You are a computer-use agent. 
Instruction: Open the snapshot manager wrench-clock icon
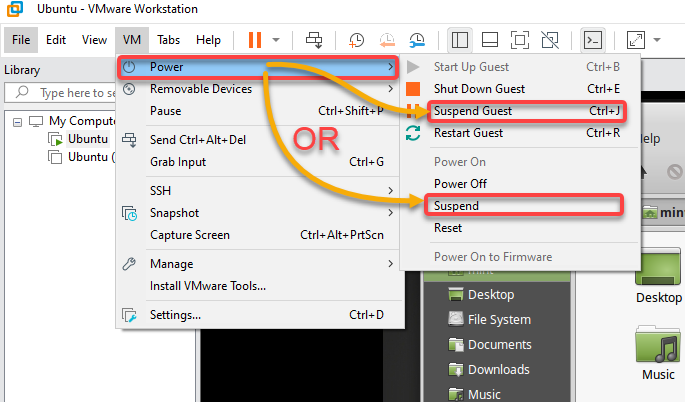point(417,40)
